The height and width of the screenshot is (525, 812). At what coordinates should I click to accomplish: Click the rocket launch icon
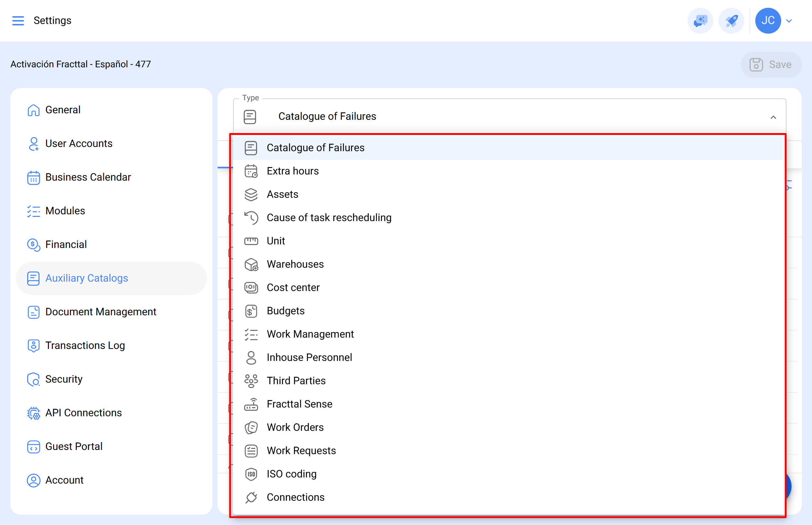click(731, 20)
